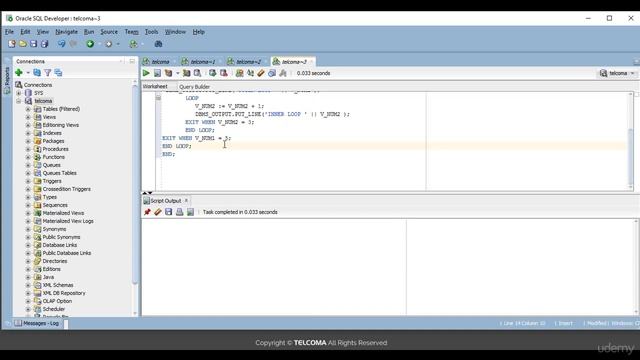Click the To Upper/Lower case icon
The width and height of the screenshot is (640, 360).
tap(250, 73)
